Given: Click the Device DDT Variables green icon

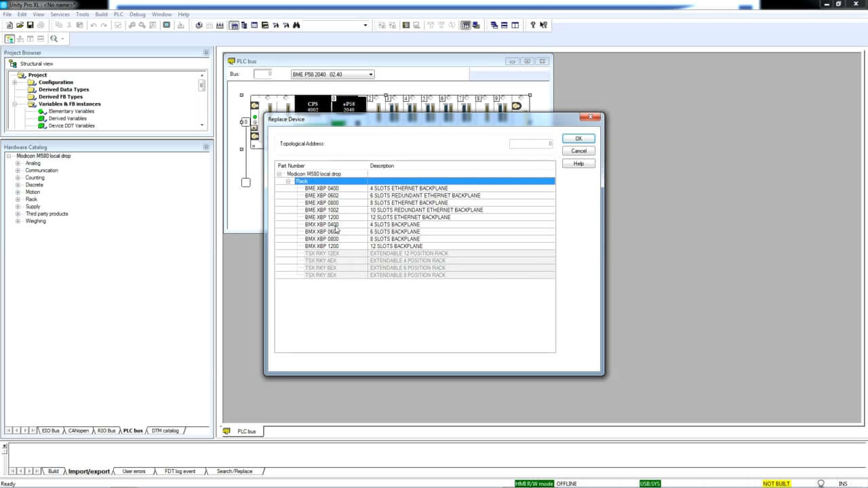Looking at the screenshot, I should tap(42, 125).
